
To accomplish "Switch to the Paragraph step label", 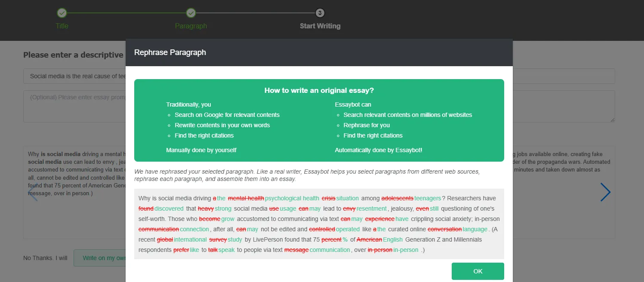I will (191, 26).
